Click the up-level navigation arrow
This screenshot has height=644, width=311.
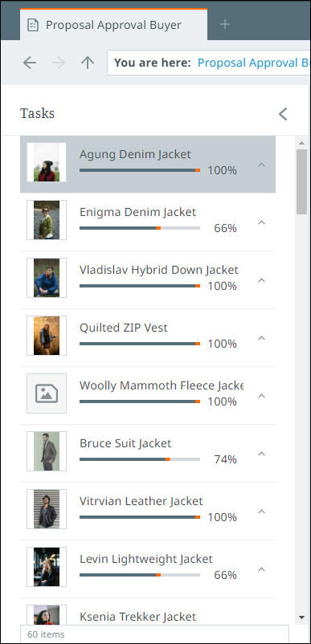(x=87, y=63)
